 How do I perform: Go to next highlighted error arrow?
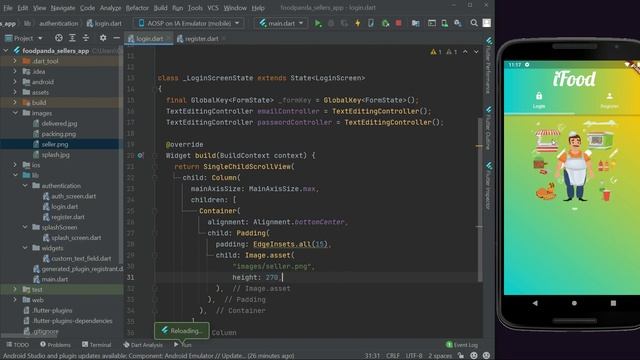(476, 52)
